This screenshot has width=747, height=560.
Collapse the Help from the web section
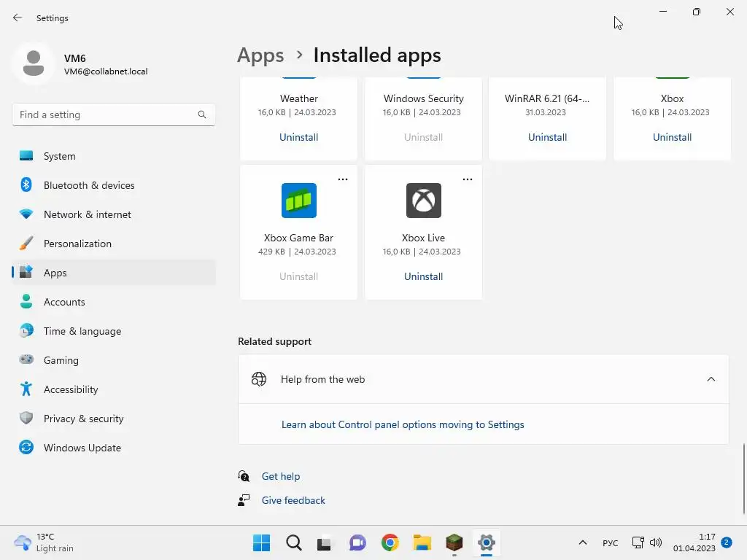point(711,379)
